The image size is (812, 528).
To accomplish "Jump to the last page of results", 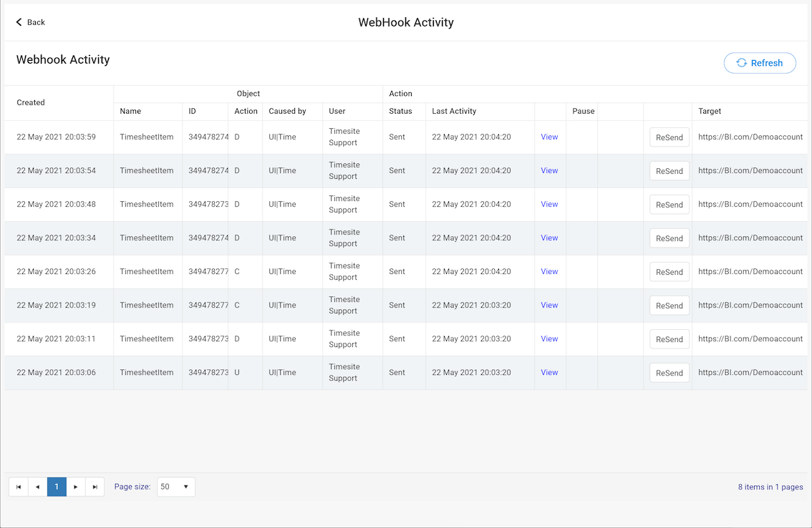I will [95, 487].
